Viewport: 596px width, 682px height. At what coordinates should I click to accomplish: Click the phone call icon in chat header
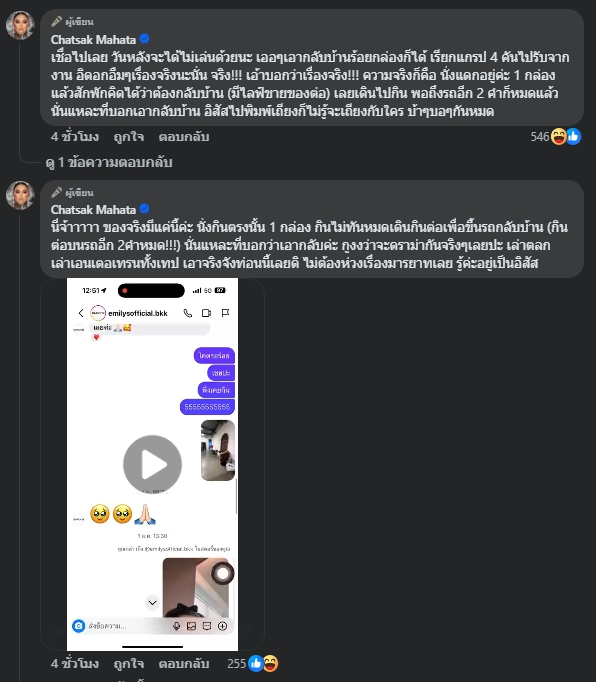click(188, 313)
